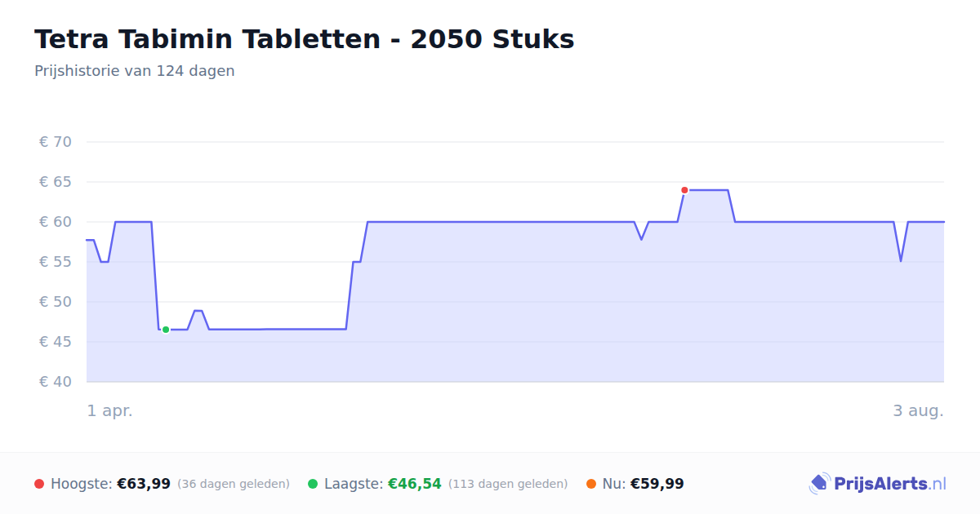The height and width of the screenshot is (514, 980).
Task: Click the € 60 axis label
Action: (x=56, y=222)
